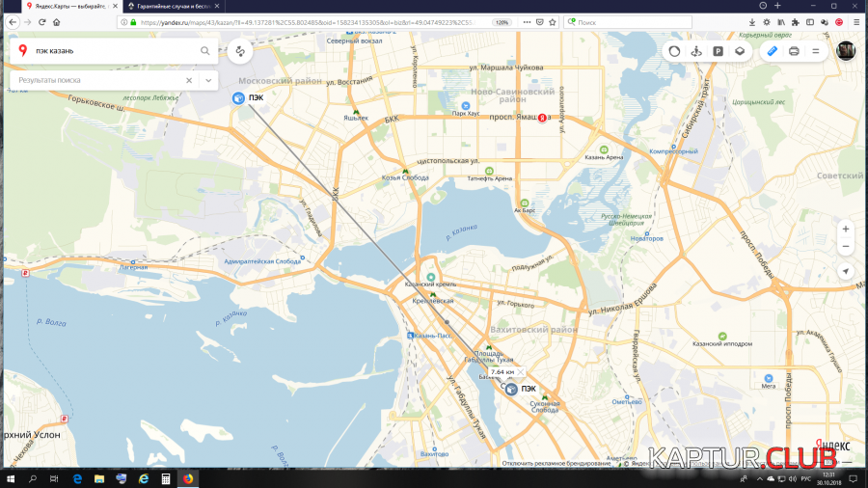Click the Yandex Maps red pin logo

[23, 50]
